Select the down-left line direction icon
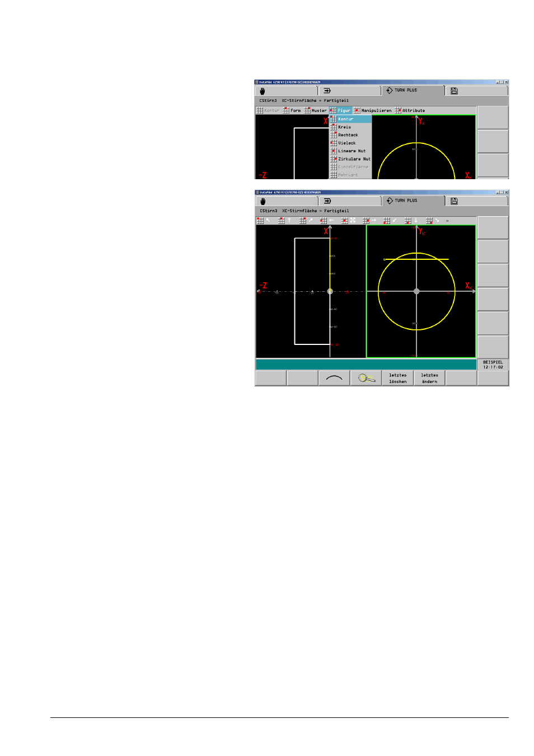This screenshot has width=534, height=756. [390, 221]
